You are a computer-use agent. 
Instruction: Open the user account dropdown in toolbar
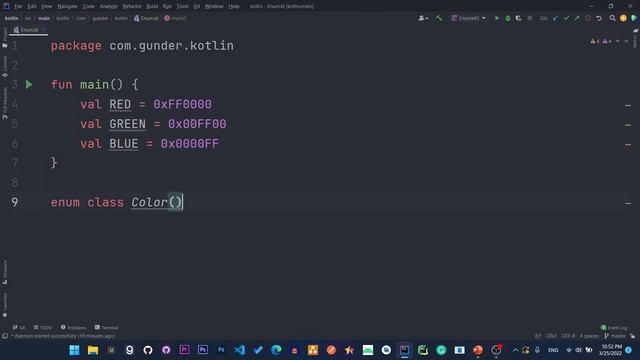pos(423,18)
